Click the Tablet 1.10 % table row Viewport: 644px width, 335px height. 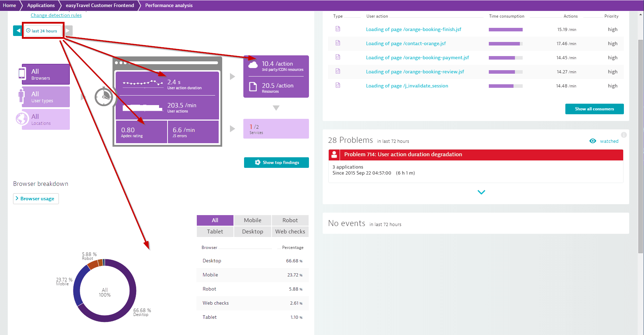tap(253, 317)
